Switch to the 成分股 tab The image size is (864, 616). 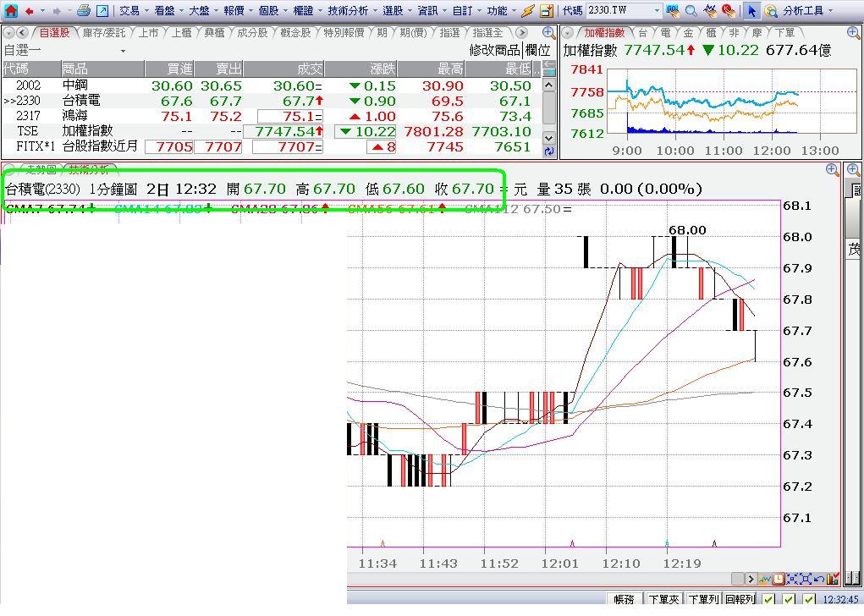(252, 33)
